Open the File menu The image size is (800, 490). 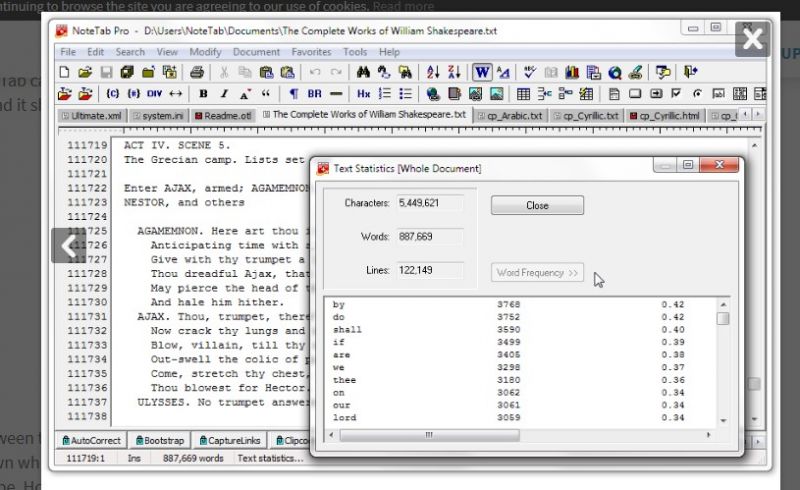click(x=67, y=52)
